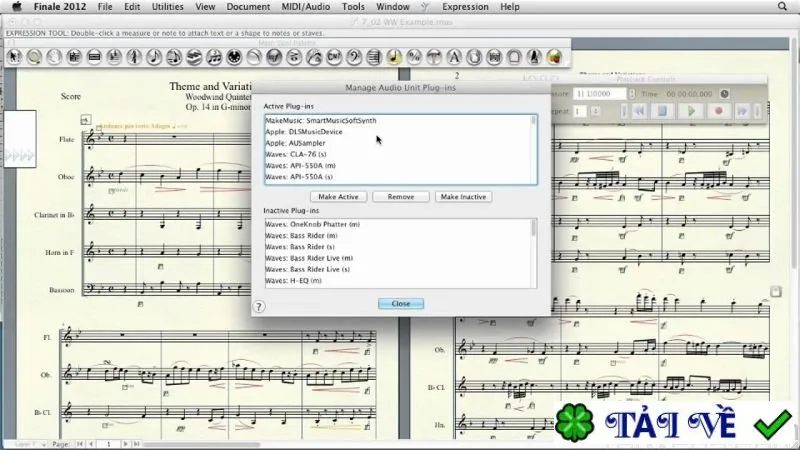
Task: Select Waves: Bass Rider Live (s) plug-in
Action: click(x=398, y=269)
